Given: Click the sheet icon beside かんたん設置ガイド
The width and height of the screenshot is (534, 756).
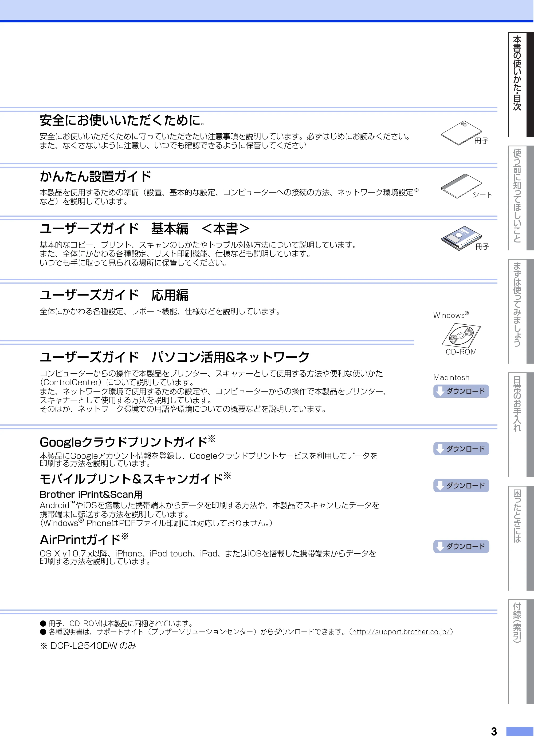Looking at the screenshot, I should (x=461, y=186).
